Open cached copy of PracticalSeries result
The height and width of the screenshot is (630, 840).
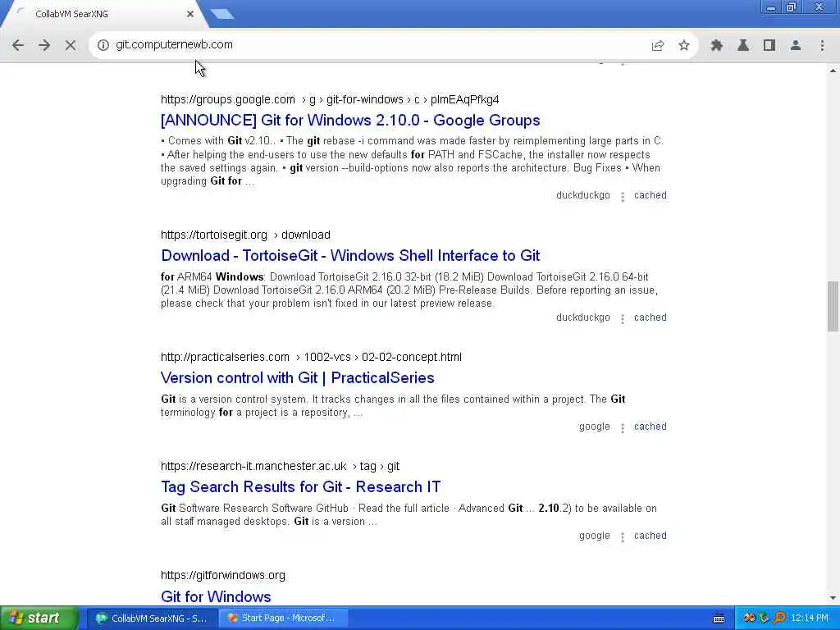click(651, 427)
